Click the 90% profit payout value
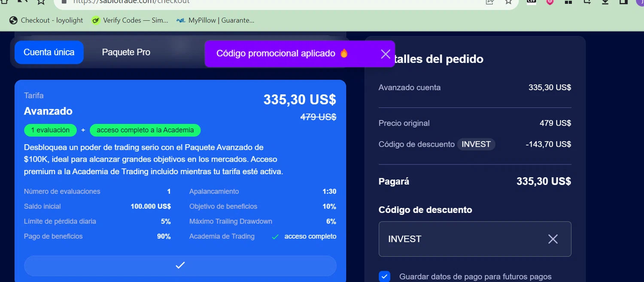The width and height of the screenshot is (644, 282). (164, 237)
